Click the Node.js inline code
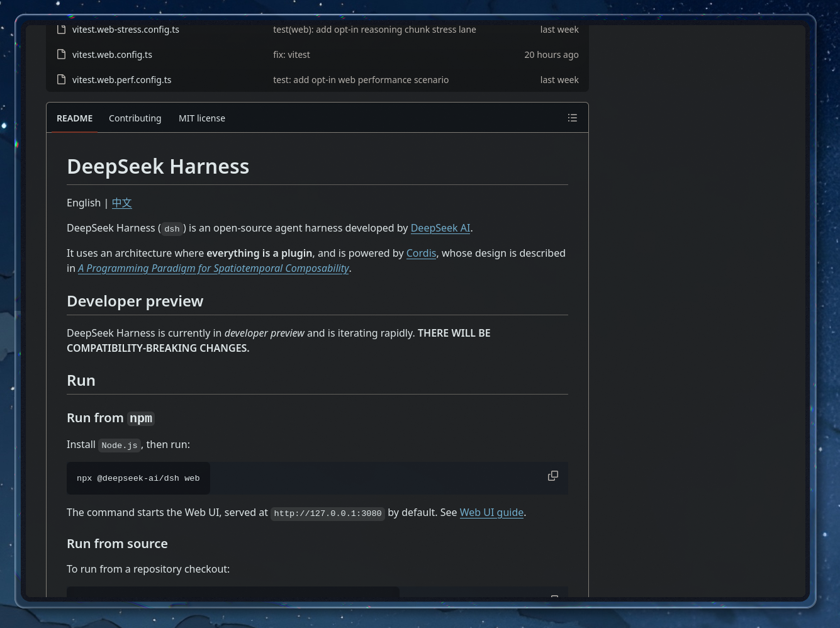Screen dimensions: 840x628 [x=120, y=446]
